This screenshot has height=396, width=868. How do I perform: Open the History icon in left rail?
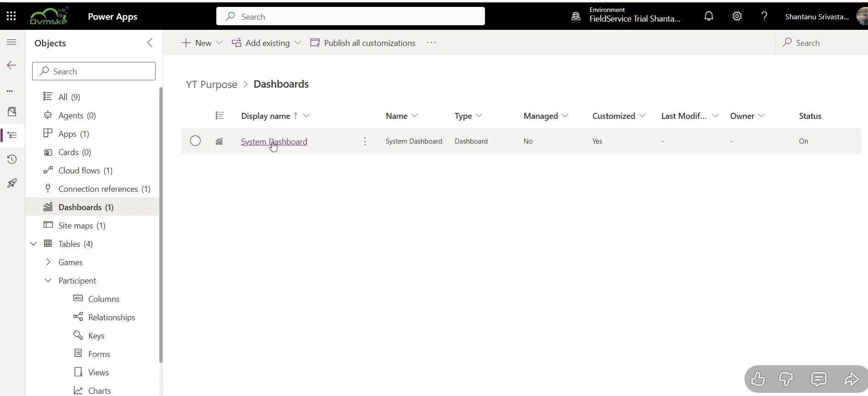12,159
